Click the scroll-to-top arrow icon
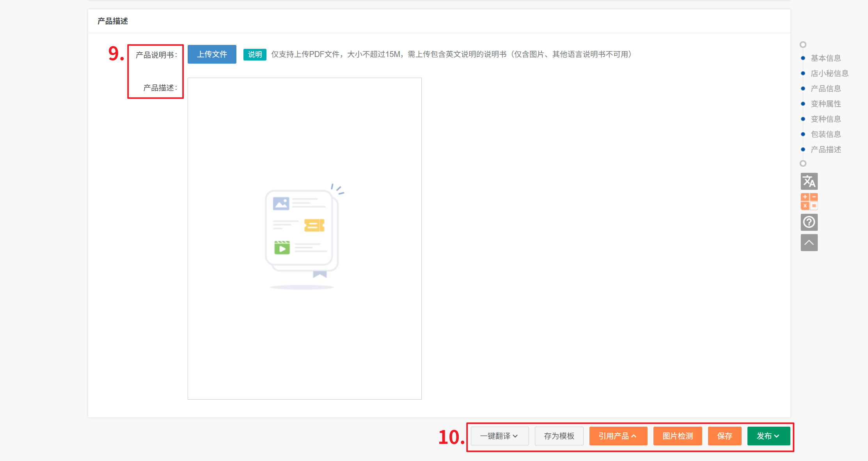Image resolution: width=868 pixels, height=461 pixels. [x=809, y=243]
